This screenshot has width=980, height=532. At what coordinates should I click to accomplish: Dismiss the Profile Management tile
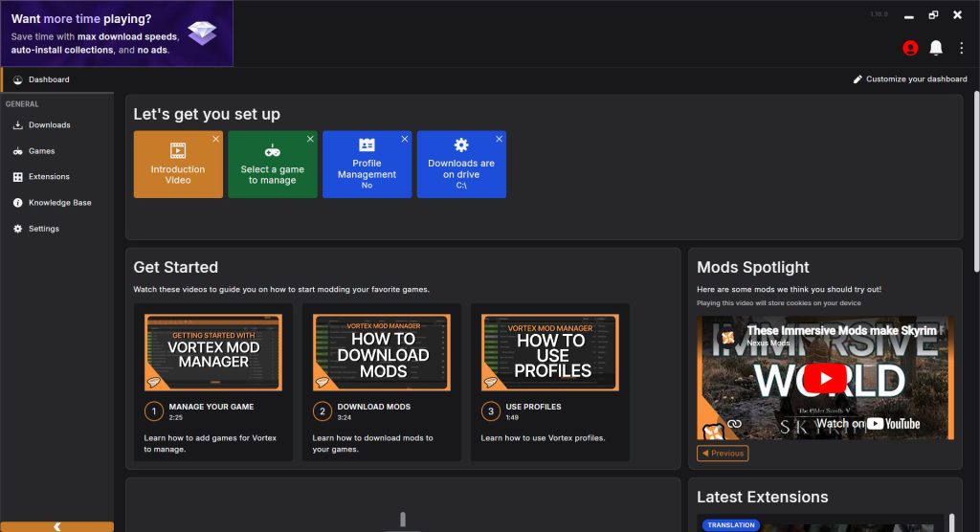[x=405, y=139]
